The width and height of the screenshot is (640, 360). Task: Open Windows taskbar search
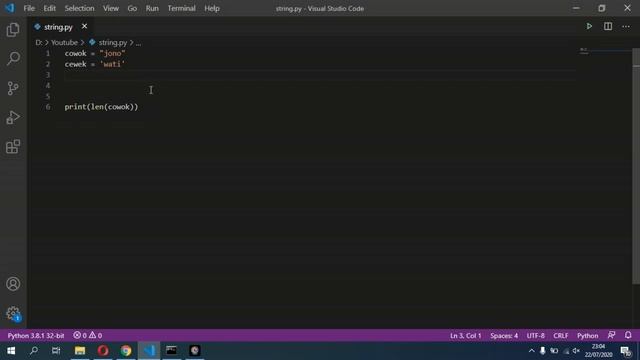(x=34, y=351)
